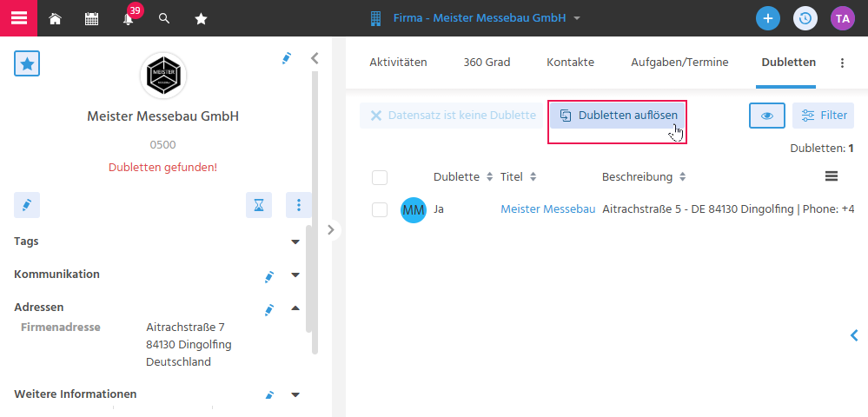
Task: Switch to the 360 Grad tab
Action: pos(487,63)
